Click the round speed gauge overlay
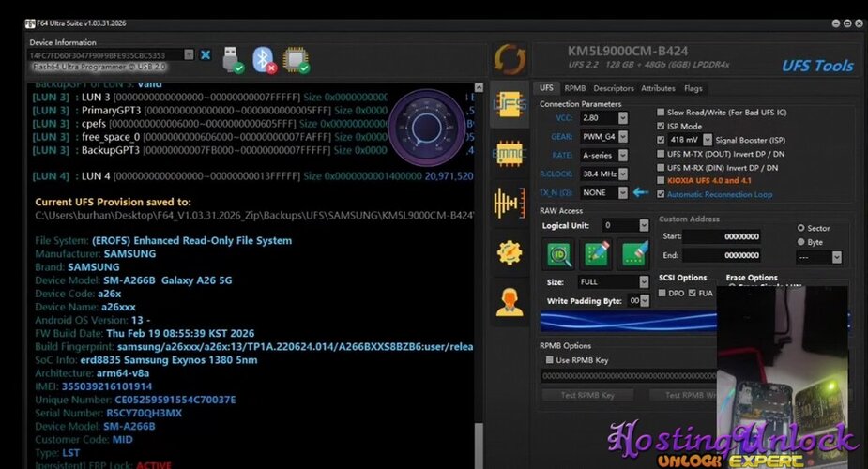 tap(426, 128)
